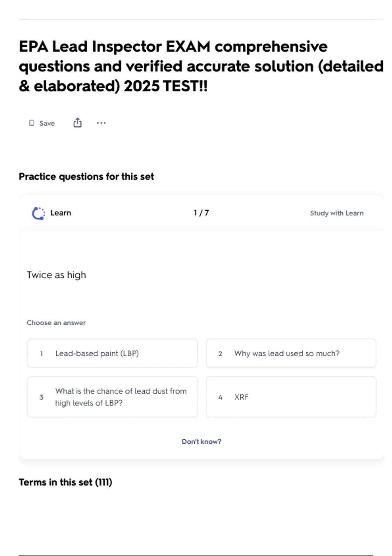
Task: Click number 1 badge beside Lead-based paint
Action: point(41,354)
